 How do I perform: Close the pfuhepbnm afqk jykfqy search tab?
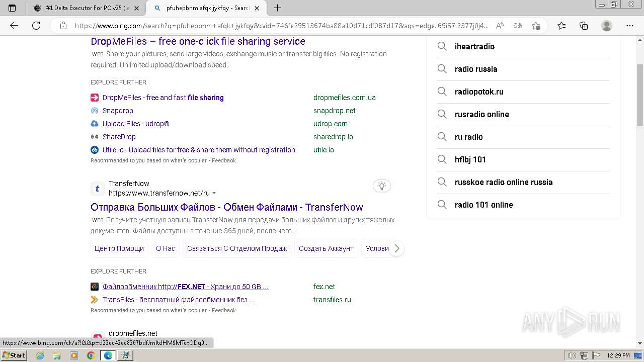(257, 8)
